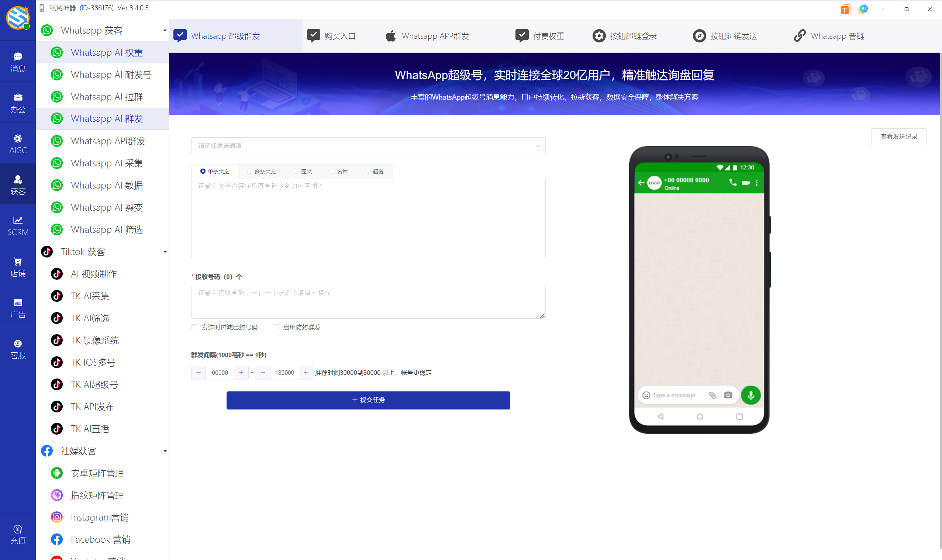Collapse the Whatsapp 获客 group

164,30
